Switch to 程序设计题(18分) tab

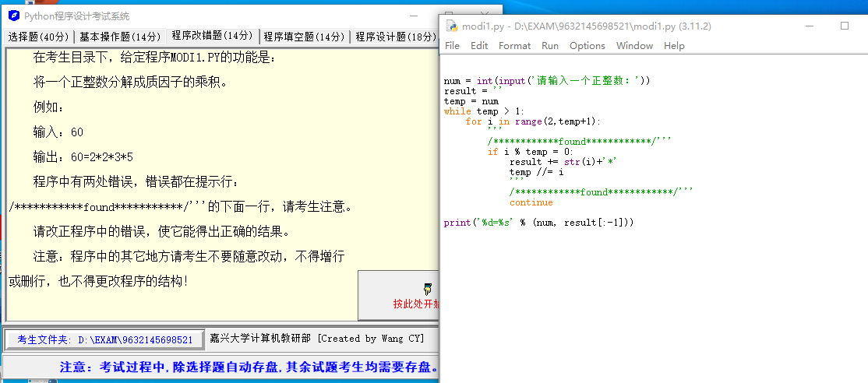click(x=396, y=37)
